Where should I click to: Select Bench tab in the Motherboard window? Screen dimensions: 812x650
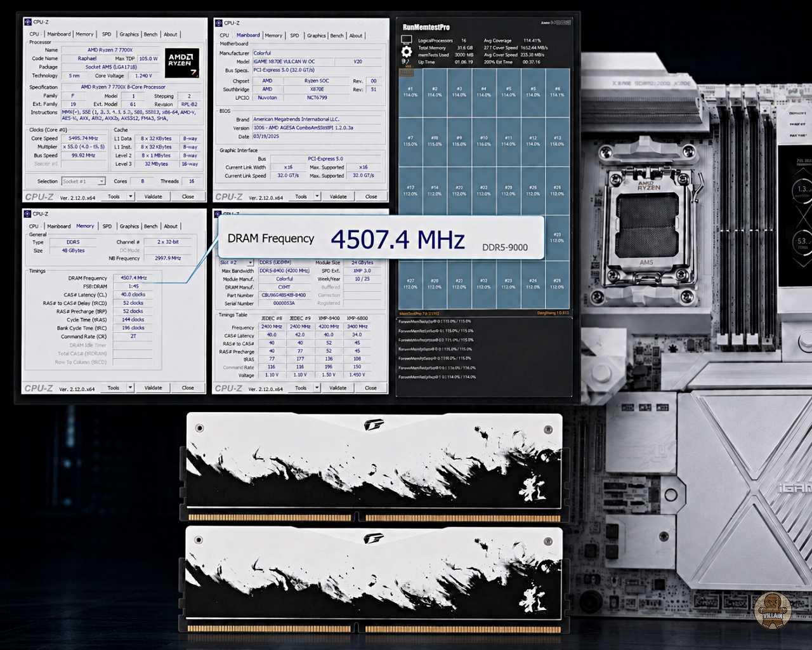click(337, 36)
